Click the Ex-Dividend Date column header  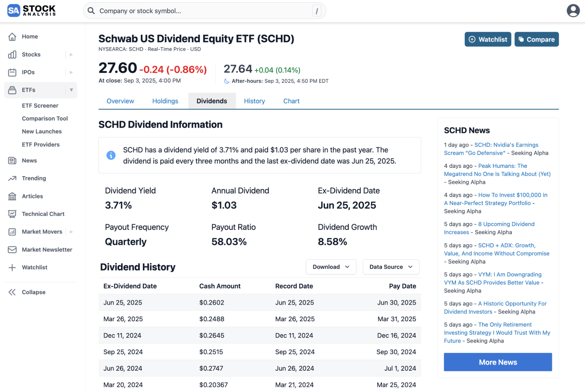(130, 286)
